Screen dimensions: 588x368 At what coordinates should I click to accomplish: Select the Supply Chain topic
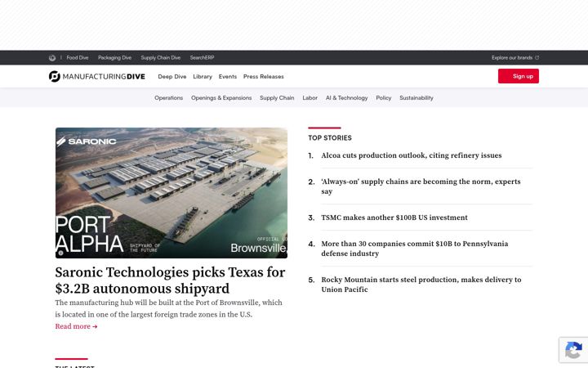point(277,98)
